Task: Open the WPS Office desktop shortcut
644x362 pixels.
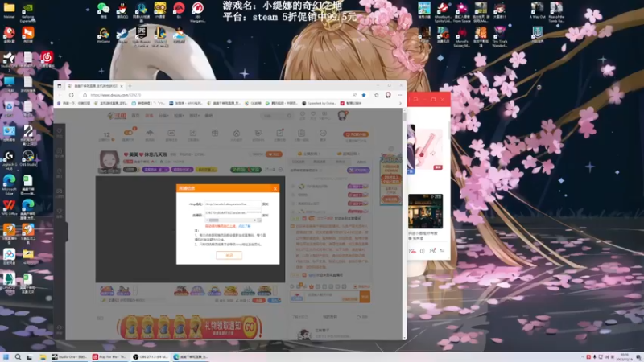Action: [x=9, y=205]
